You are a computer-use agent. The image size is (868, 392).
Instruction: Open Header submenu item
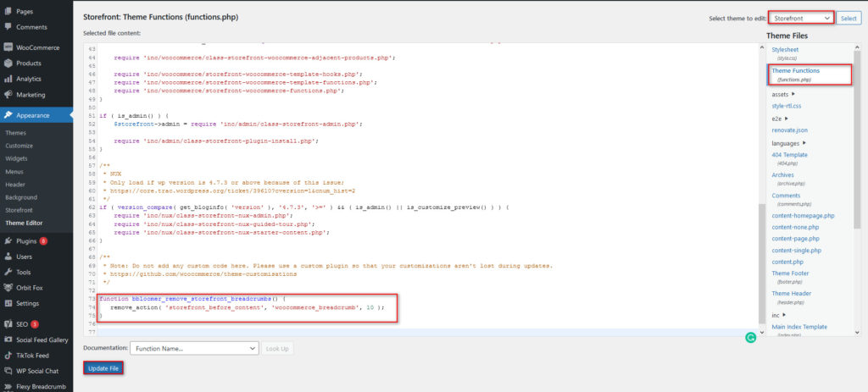tap(15, 185)
